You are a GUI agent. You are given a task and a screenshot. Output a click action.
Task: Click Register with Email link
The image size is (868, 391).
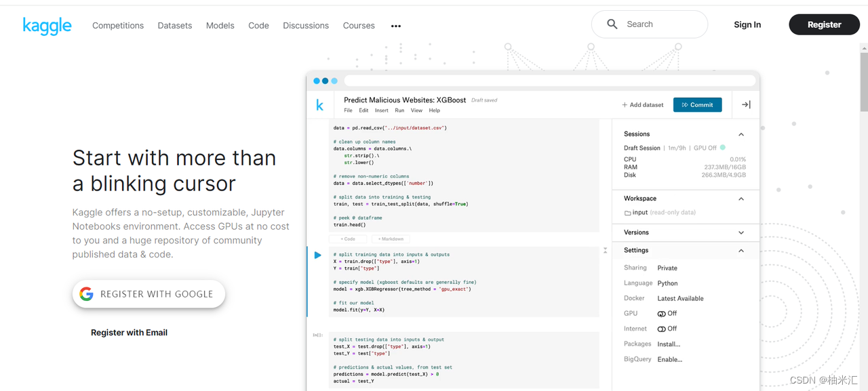[x=129, y=333]
